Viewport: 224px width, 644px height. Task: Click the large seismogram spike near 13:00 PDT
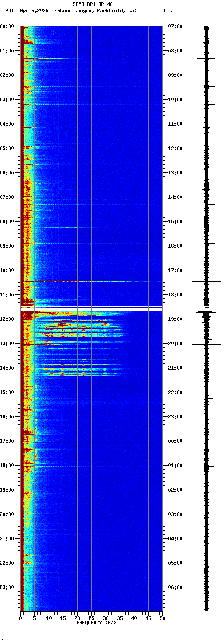pyautogui.click(x=206, y=345)
